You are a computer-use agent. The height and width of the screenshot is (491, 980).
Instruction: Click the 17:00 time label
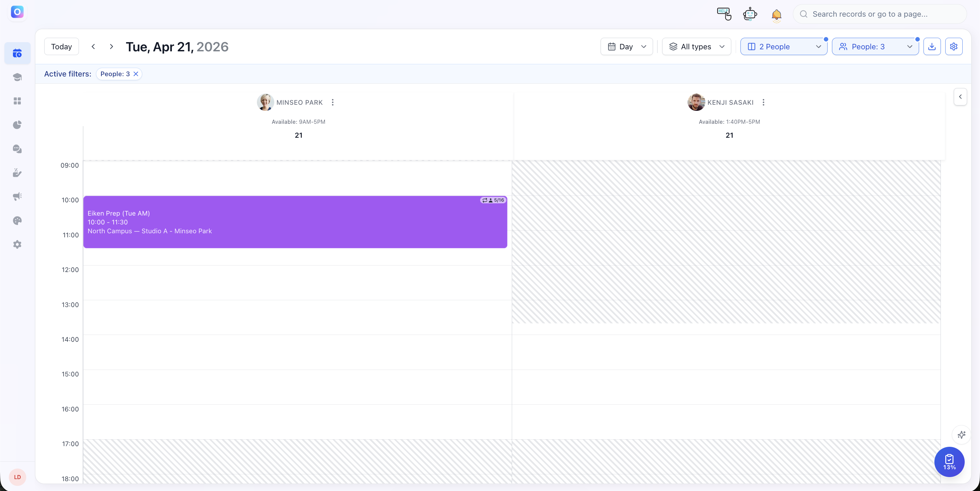tap(70, 444)
